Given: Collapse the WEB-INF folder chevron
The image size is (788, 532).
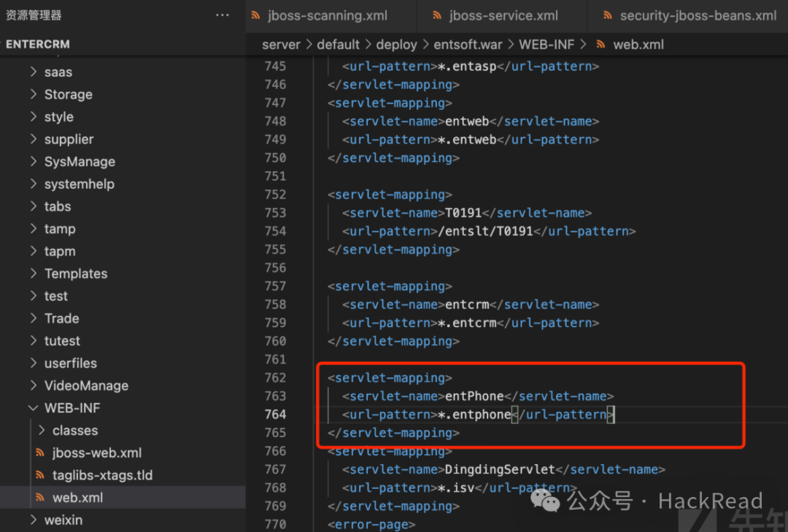Looking at the screenshot, I should (x=33, y=408).
